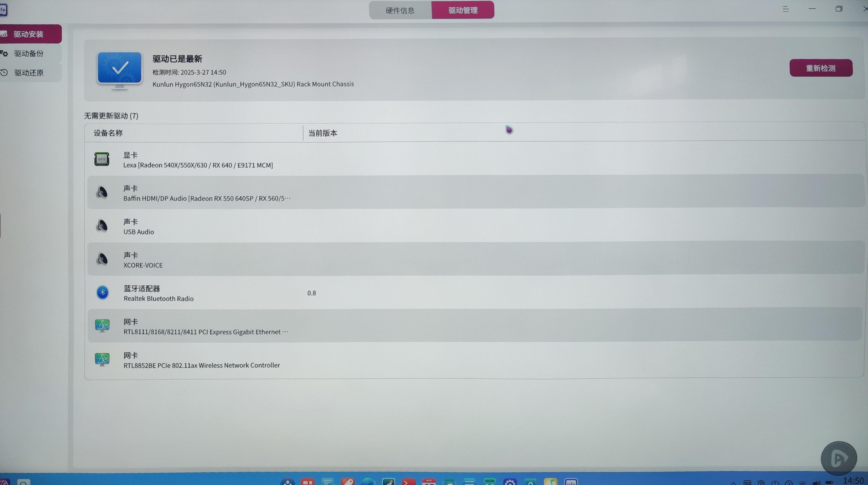Minimize the driver manager window
This screenshot has width=868, height=485.
(812, 9)
